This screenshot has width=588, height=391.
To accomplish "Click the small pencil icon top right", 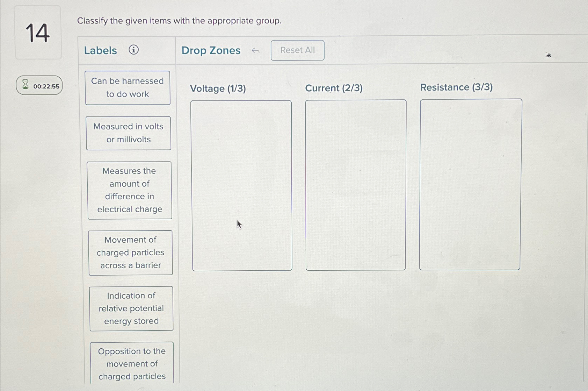I will point(549,55).
